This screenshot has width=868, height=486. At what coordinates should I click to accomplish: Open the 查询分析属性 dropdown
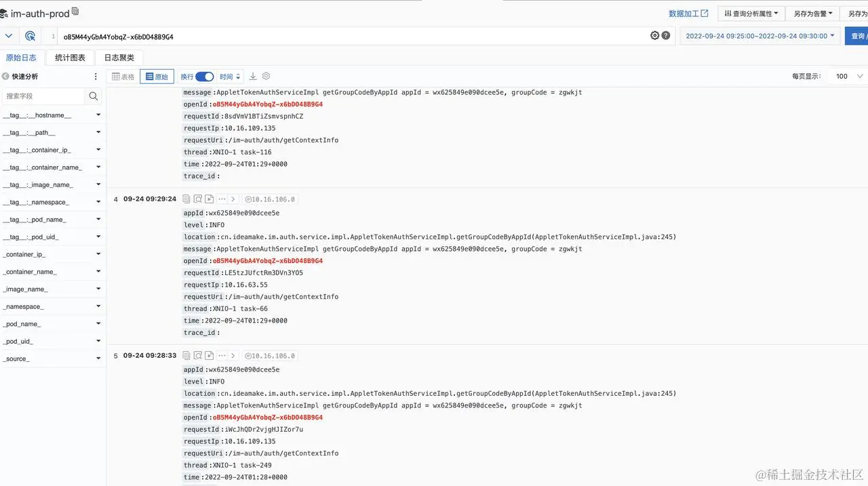coord(751,14)
